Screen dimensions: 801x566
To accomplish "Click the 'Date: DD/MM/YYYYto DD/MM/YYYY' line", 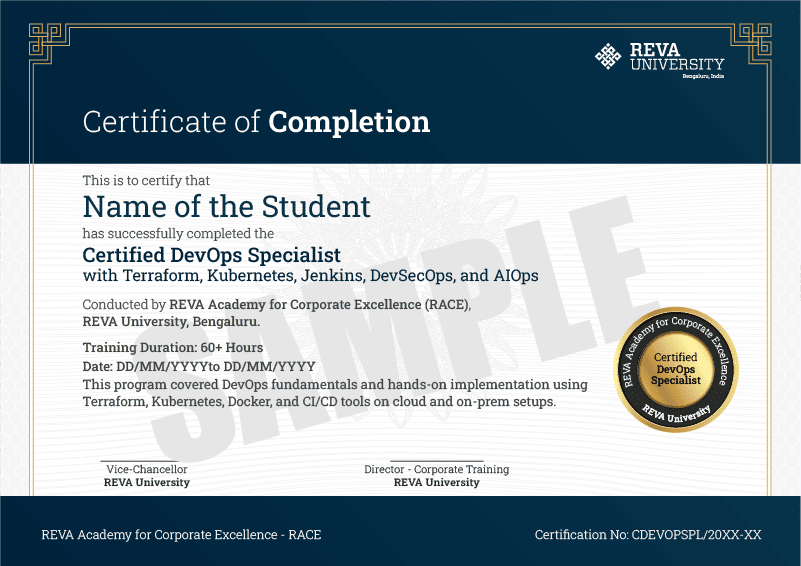I will 199,366.
